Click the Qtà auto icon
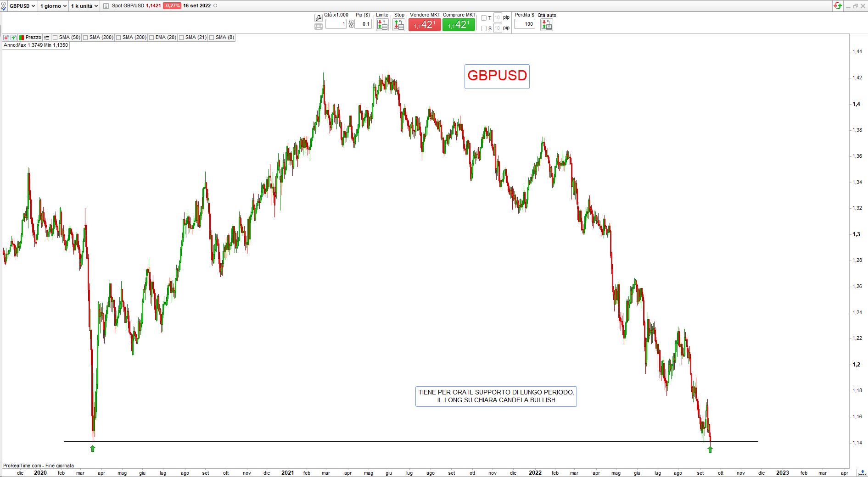The width and height of the screenshot is (868, 477). pos(546,25)
